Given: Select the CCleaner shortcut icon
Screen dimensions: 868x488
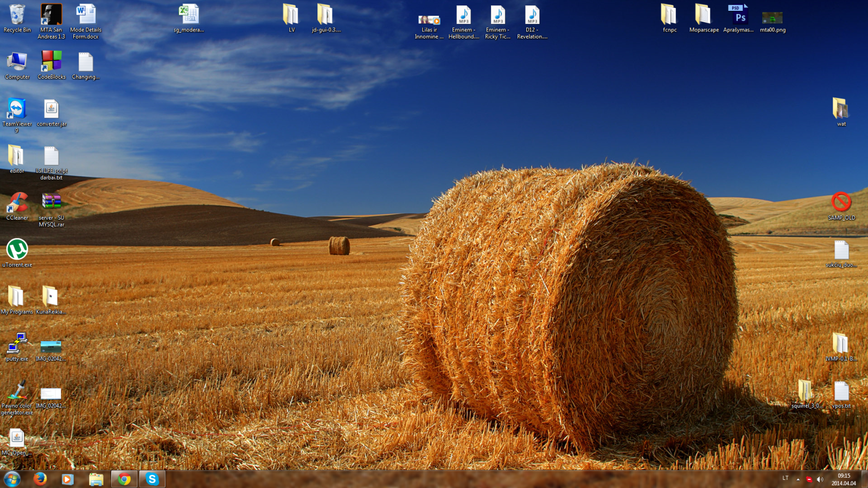Looking at the screenshot, I should 17,206.
